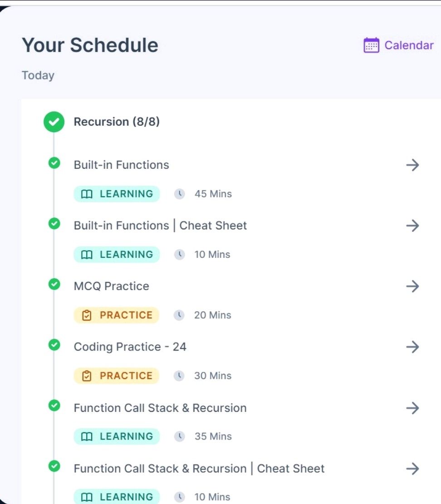Open Built-in Functions Cheat Sheet arrow
The image size is (441, 504).
(x=413, y=226)
